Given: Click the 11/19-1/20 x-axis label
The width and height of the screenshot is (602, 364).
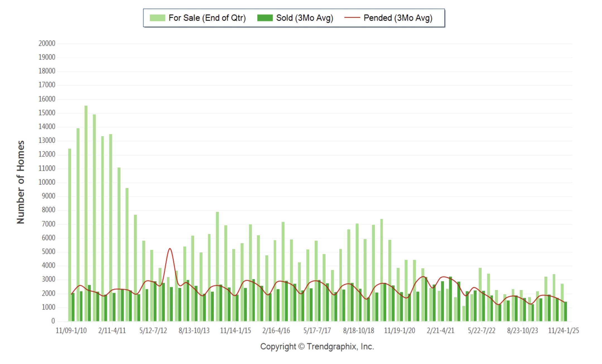Looking at the screenshot, I should pyautogui.click(x=399, y=331).
